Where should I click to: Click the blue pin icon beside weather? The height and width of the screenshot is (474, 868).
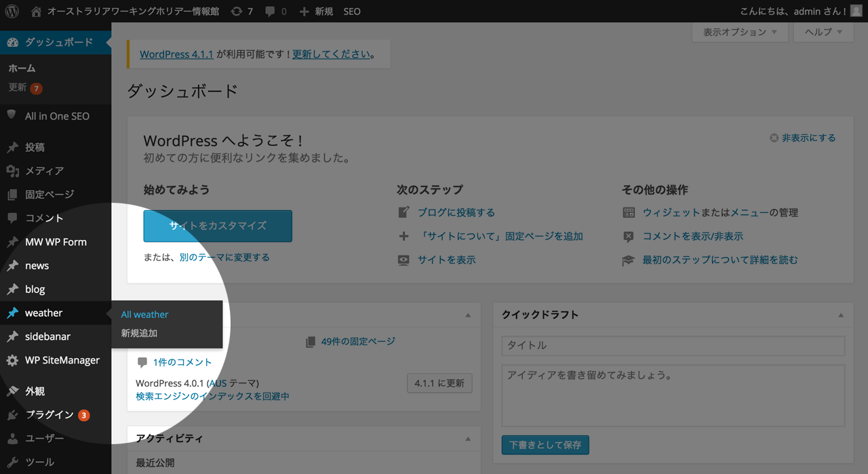click(x=12, y=313)
